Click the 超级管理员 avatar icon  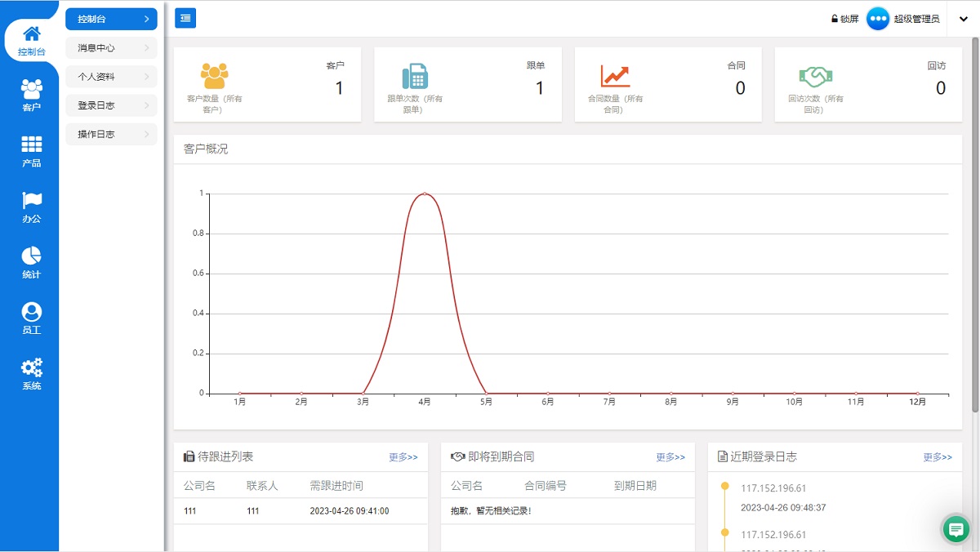click(878, 19)
